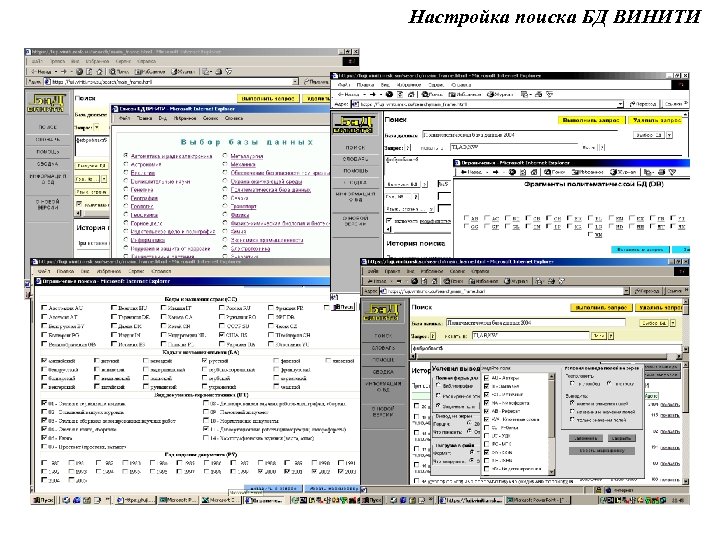The width and height of the screenshot is (720, 540).
Task: Open Search icon in Ограничение fragments popup toolbar
Action: tap(554, 172)
